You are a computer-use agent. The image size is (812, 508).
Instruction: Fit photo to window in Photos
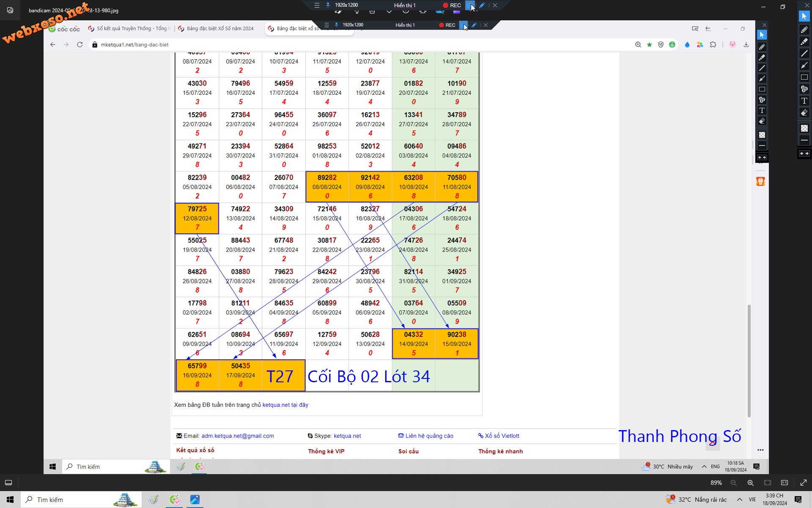[768, 483]
